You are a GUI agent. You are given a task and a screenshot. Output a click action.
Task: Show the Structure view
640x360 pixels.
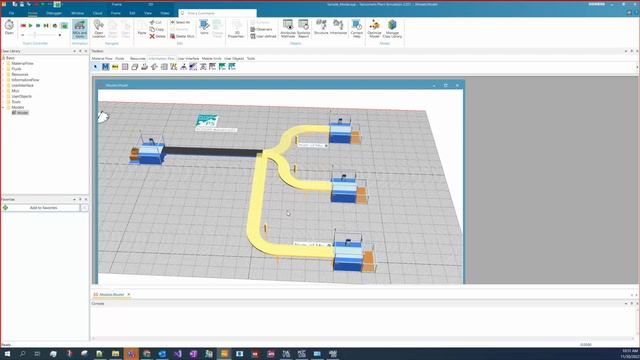(321, 27)
